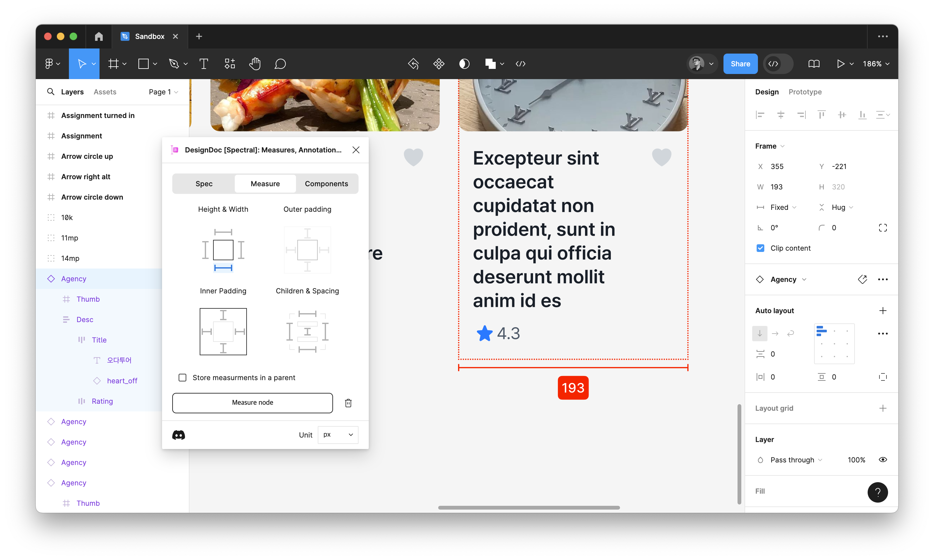Switch to the Components tab
Image resolution: width=934 pixels, height=560 pixels.
pyautogui.click(x=326, y=184)
